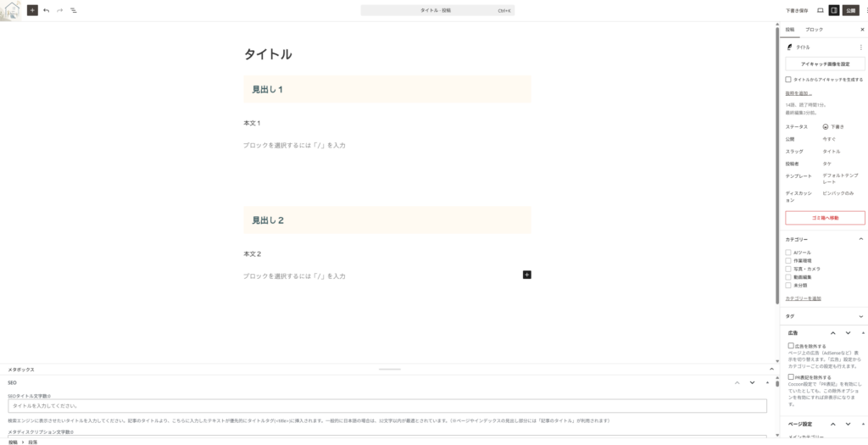
Task: Move the ページ設定 panel up with arrow
Action: 832,424
